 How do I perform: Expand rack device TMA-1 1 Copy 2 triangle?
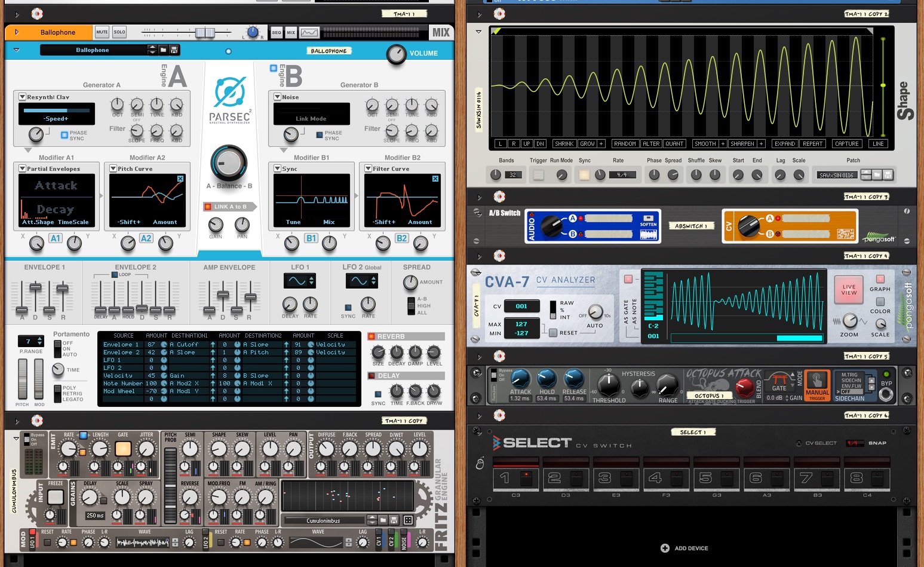click(480, 14)
